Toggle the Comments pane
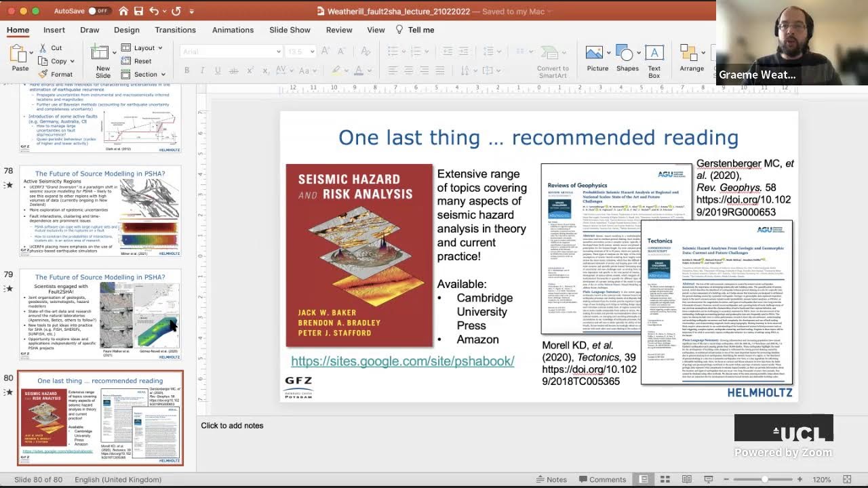This screenshot has height=488, width=868. pyautogui.click(x=601, y=479)
